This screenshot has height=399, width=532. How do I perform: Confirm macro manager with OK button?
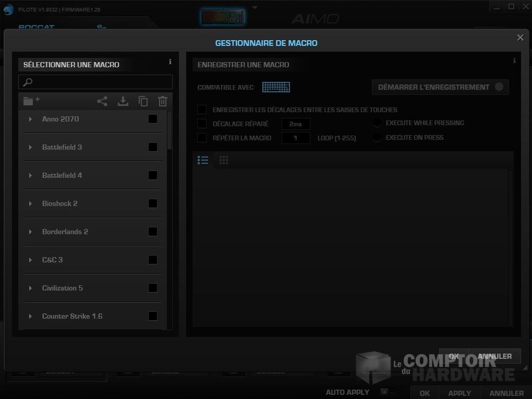coord(453,356)
